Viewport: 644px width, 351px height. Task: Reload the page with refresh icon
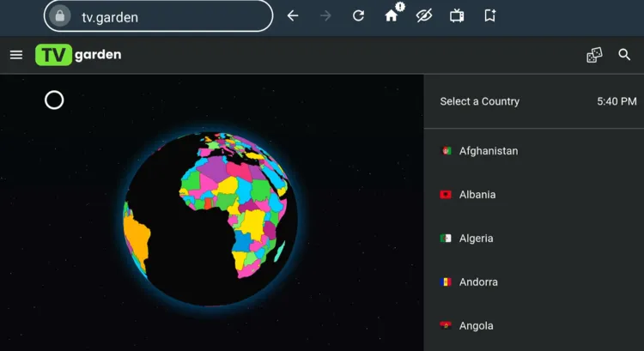pos(359,16)
